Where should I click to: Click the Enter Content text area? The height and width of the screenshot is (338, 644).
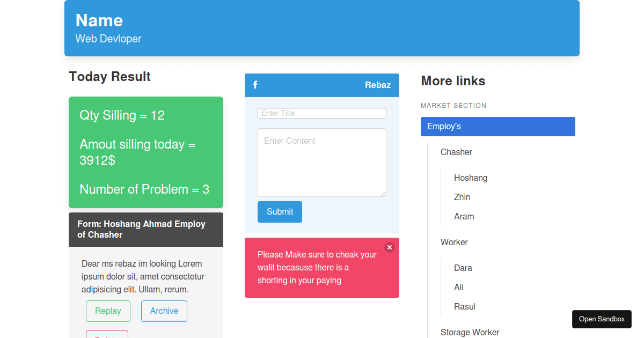tap(321, 161)
